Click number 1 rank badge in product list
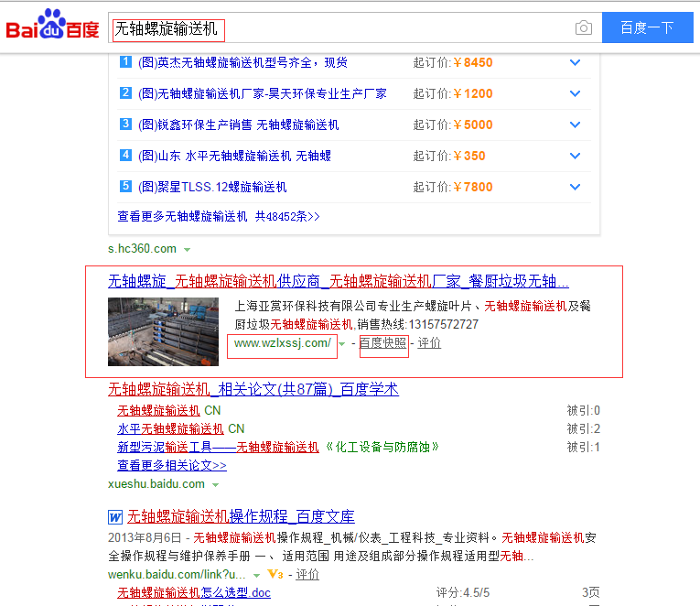Viewport: 700px width, 606px height. (x=126, y=62)
